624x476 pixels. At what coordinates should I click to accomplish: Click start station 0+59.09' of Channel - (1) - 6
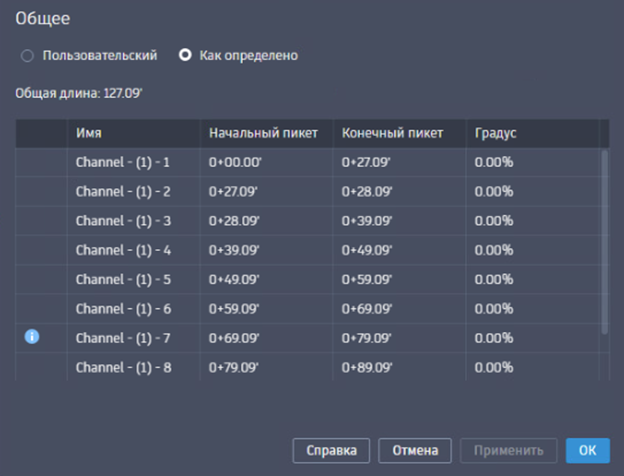pyautogui.click(x=234, y=309)
